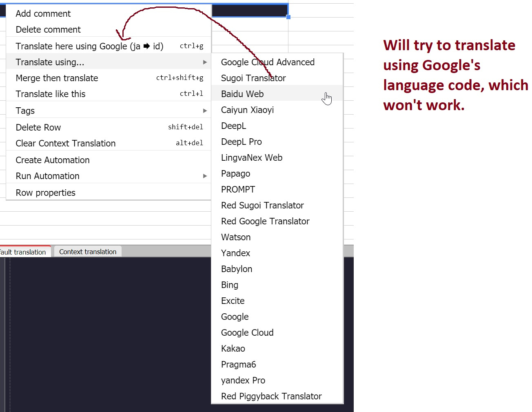This screenshot has width=532, height=412.
Task: Switch to Context translation tab
Action: point(88,252)
